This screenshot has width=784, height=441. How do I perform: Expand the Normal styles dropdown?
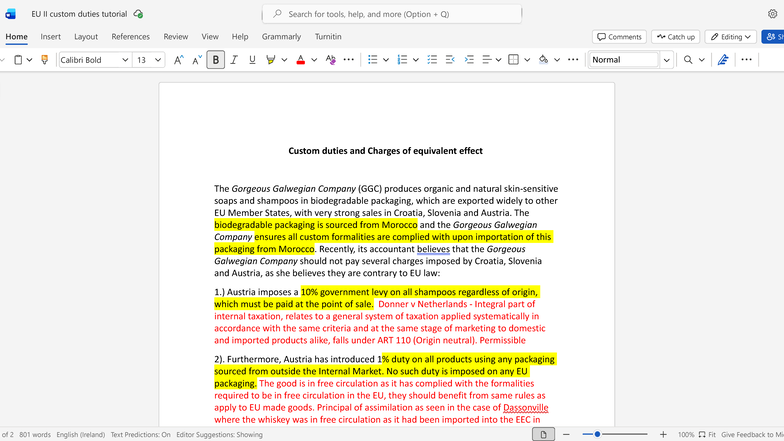(666, 60)
